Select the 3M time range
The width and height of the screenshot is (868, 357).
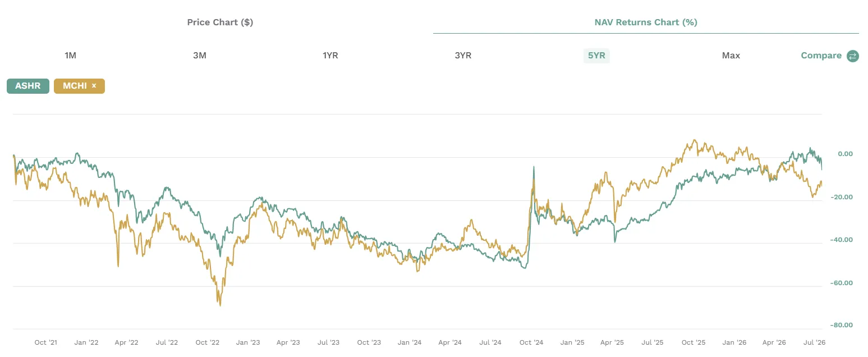pos(200,56)
